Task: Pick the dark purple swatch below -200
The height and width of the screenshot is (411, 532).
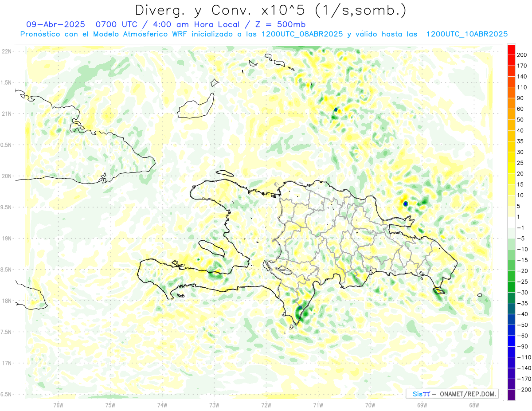Action: 511,395
